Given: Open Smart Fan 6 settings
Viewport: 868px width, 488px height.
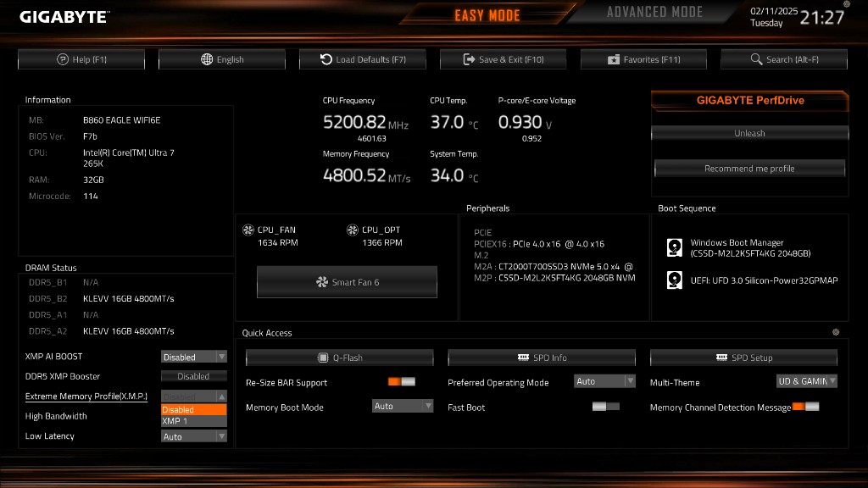Looking at the screenshot, I should pos(347,282).
